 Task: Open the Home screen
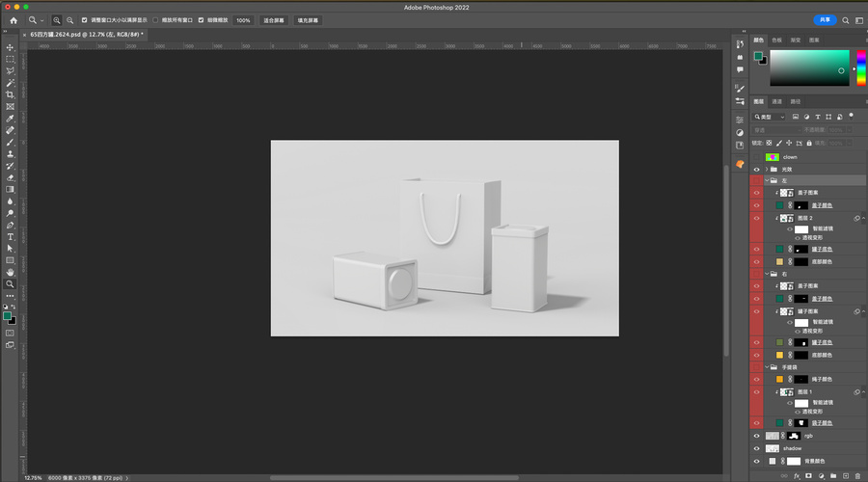[x=14, y=20]
